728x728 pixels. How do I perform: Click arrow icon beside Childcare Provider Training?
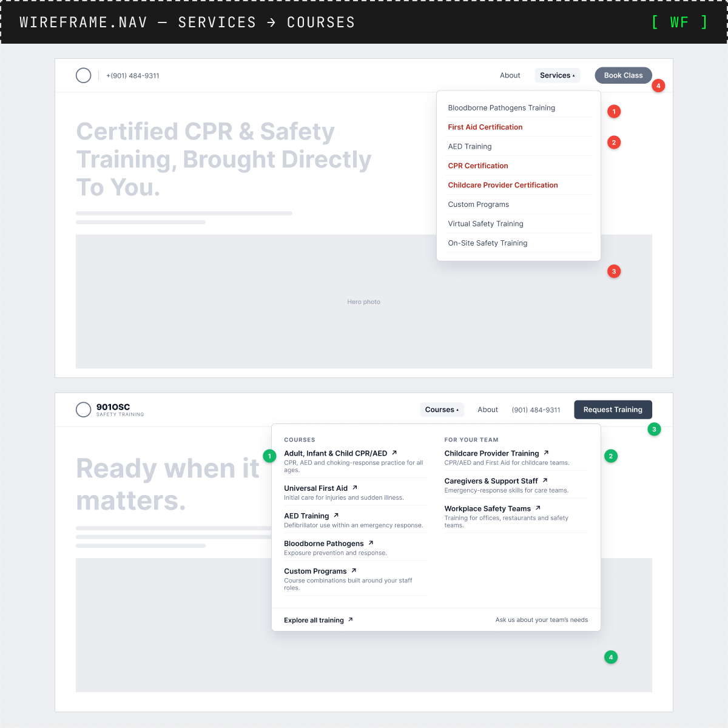click(546, 453)
